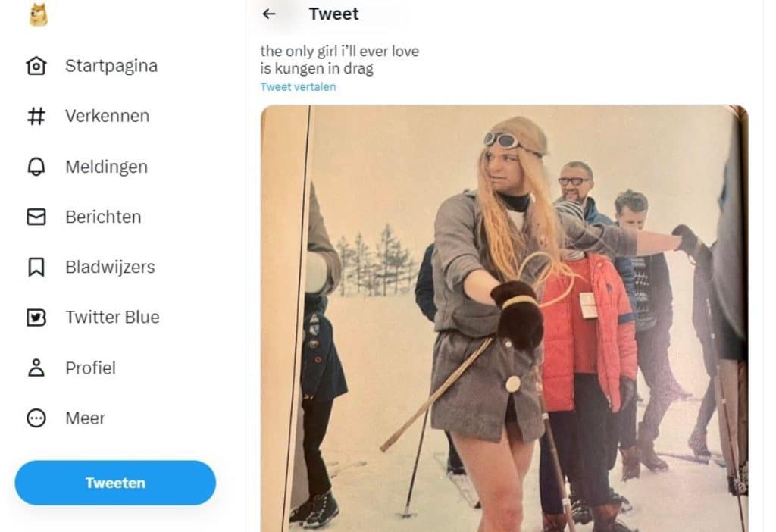This screenshot has width=776, height=532.
Task: Click the Twitter Blue bird icon
Action: (36, 318)
